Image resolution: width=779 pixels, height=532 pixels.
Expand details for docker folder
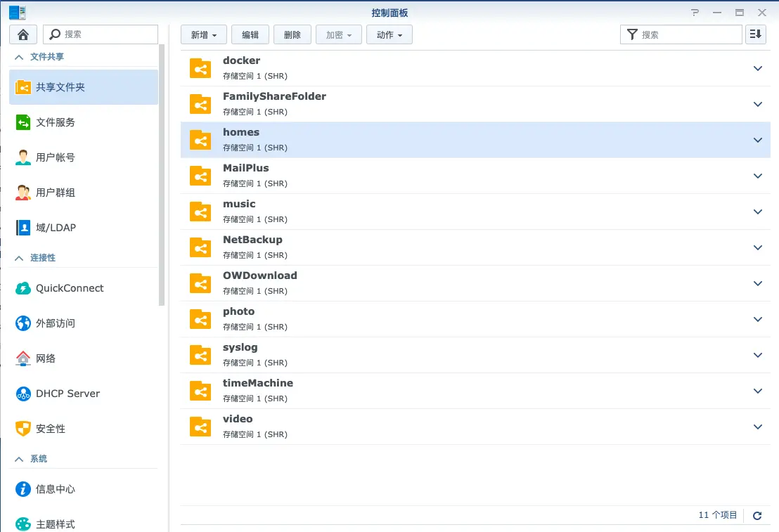coord(758,69)
